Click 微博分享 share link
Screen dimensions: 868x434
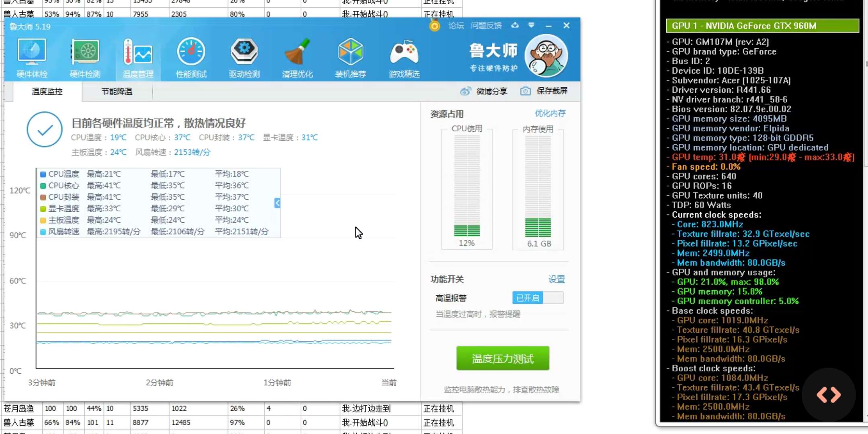coord(492,91)
